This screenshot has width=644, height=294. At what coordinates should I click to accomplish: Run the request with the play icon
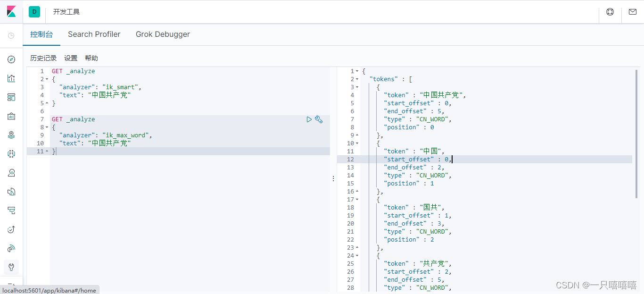(309, 119)
